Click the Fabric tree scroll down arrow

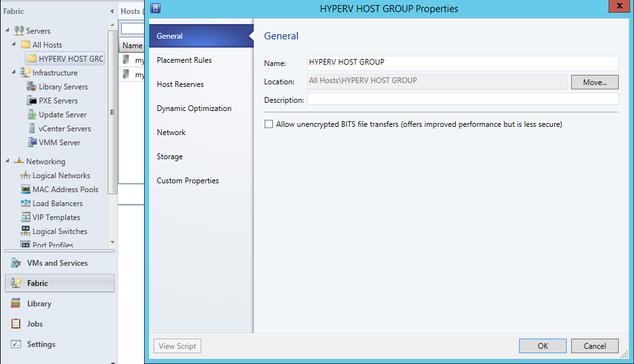tap(112, 242)
